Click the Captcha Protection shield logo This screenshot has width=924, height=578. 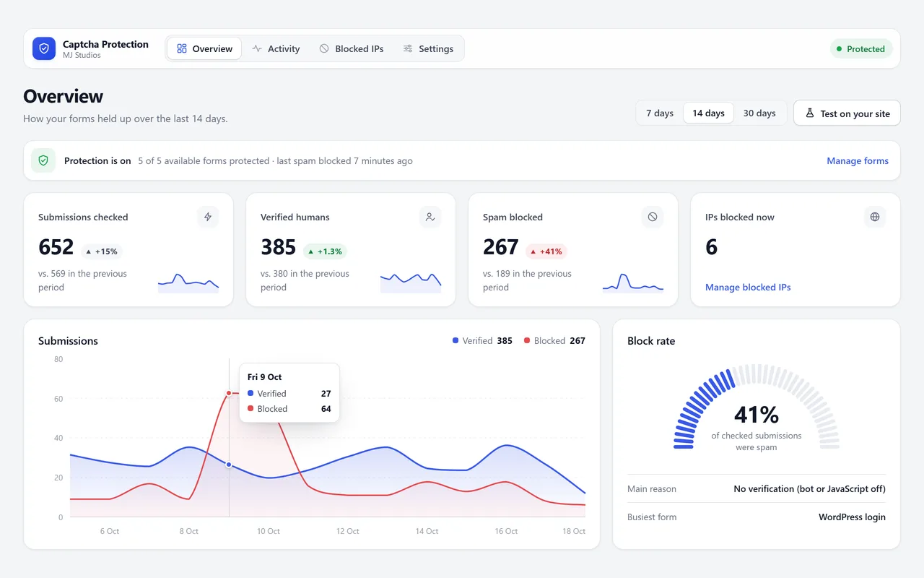(44, 48)
